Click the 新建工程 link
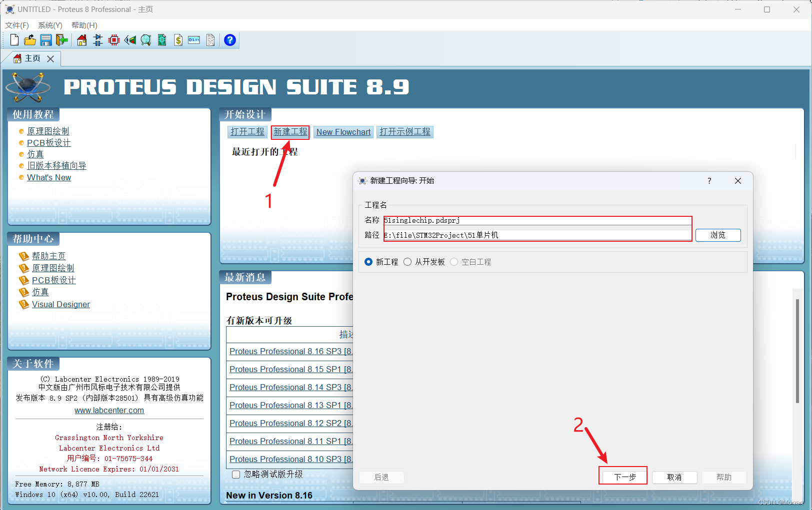 [x=290, y=132]
